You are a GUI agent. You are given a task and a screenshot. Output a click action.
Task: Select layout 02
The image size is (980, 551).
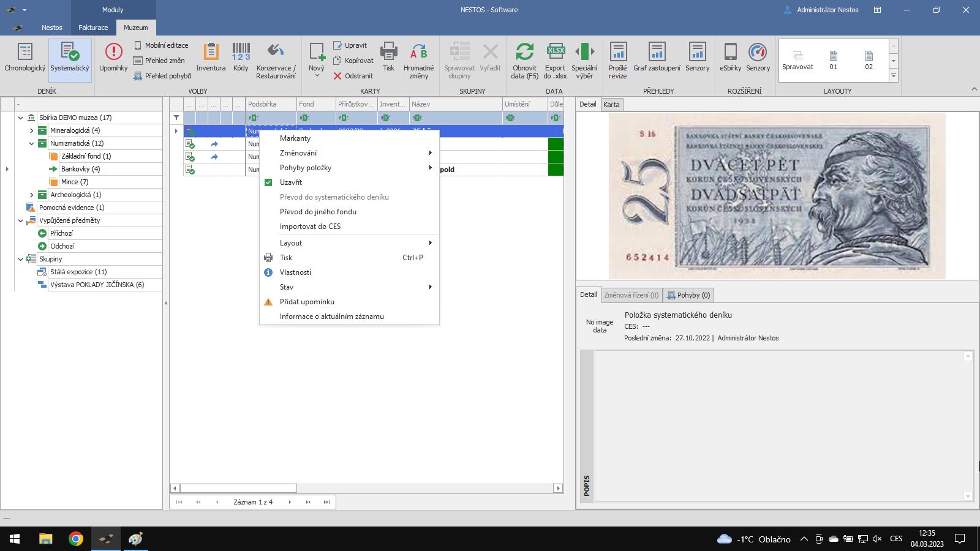pyautogui.click(x=869, y=60)
